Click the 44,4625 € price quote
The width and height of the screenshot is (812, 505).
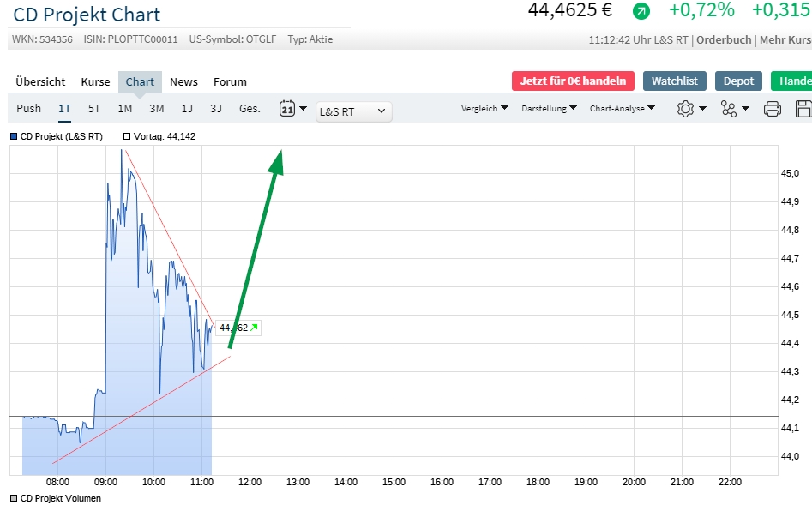pyautogui.click(x=569, y=9)
